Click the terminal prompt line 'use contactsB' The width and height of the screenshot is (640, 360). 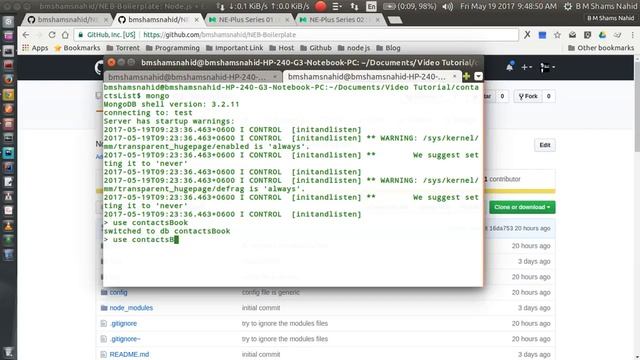click(141, 240)
